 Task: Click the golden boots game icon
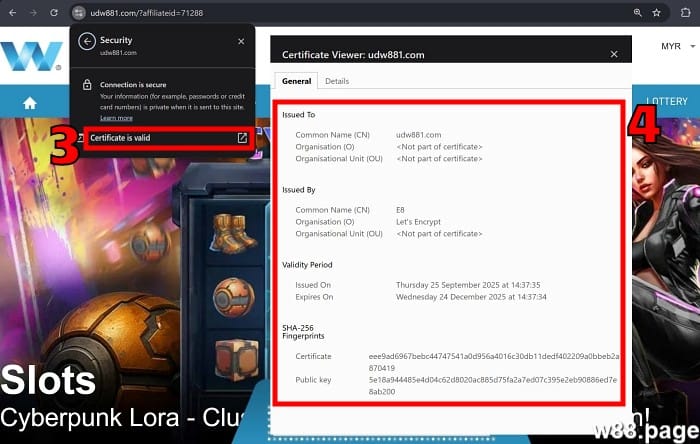tap(233, 234)
